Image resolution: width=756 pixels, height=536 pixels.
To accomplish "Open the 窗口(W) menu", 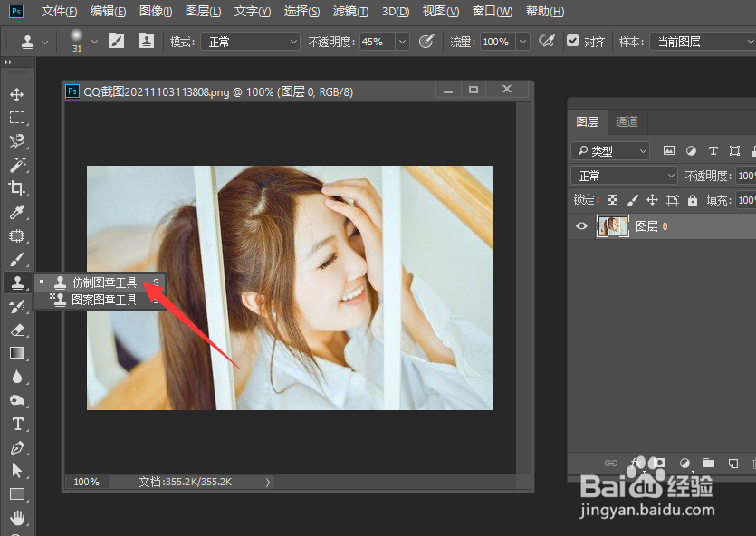I will pyautogui.click(x=493, y=12).
